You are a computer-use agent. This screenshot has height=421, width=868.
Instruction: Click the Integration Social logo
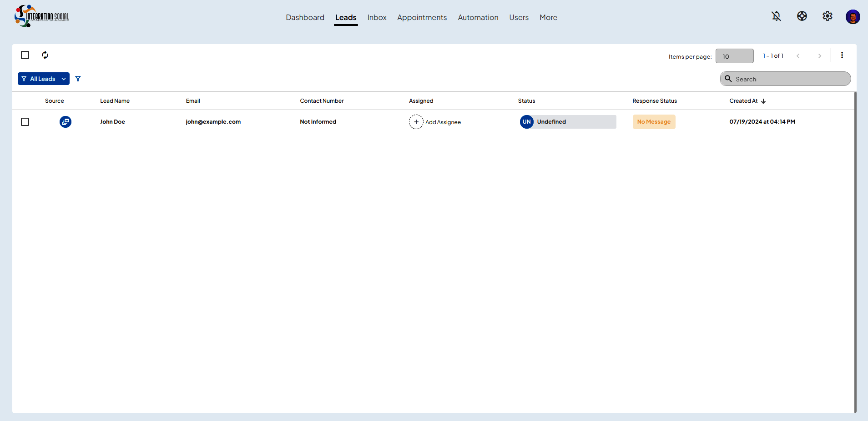[x=42, y=16]
